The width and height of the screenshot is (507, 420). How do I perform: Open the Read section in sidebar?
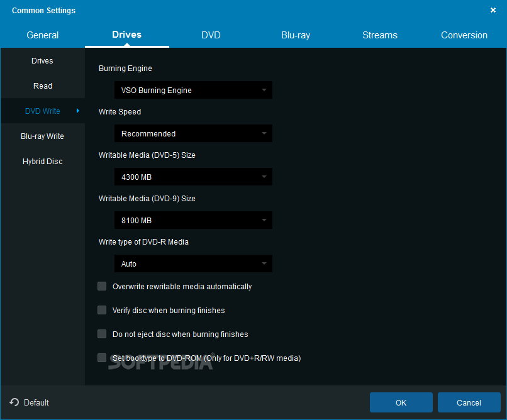pyautogui.click(x=42, y=86)
